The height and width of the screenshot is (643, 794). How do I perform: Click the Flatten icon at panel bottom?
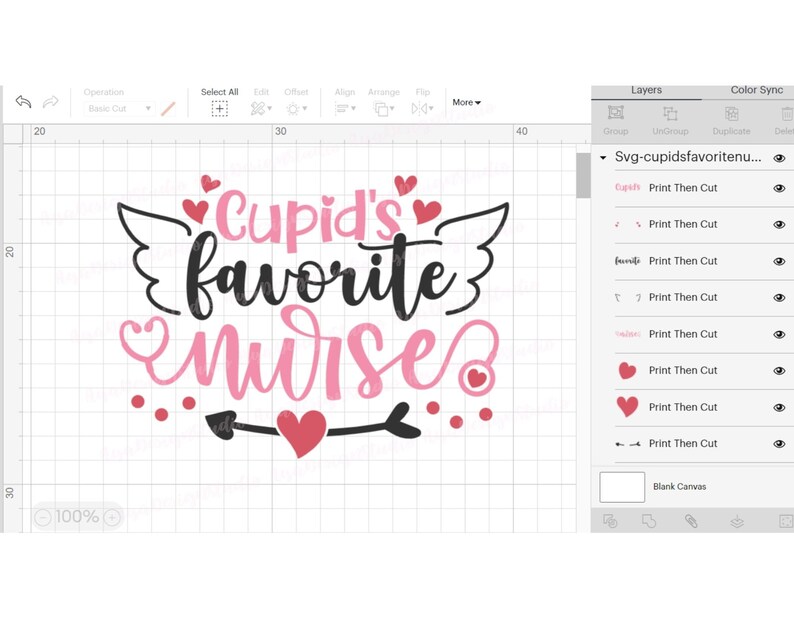coord(737,521)
